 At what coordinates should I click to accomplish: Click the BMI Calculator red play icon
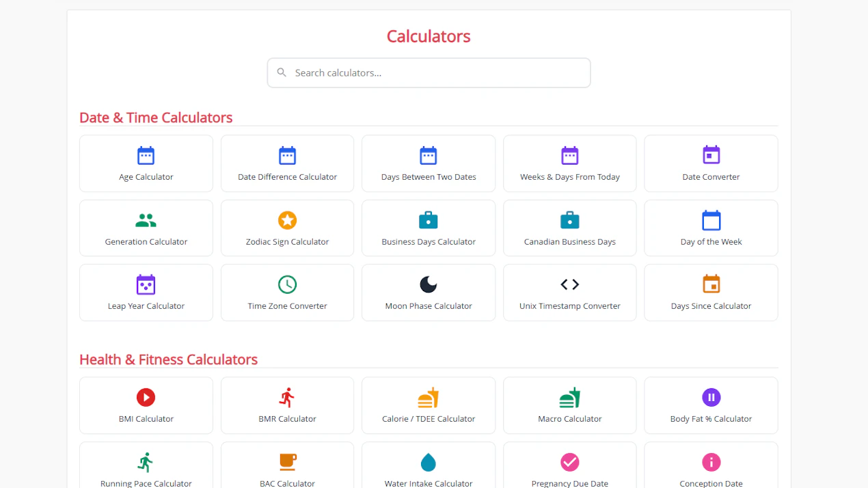[146, 397]
